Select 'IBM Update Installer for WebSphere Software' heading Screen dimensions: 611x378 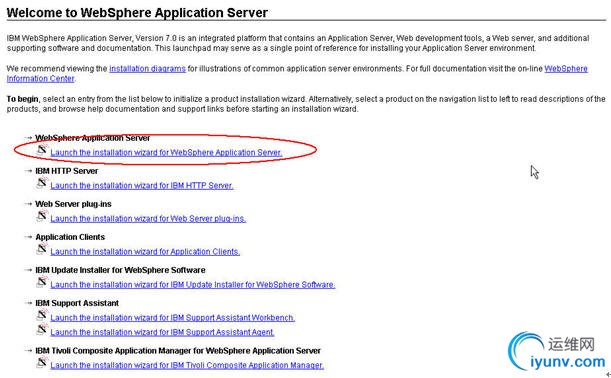pyautogui.click(x=120, y=270)
